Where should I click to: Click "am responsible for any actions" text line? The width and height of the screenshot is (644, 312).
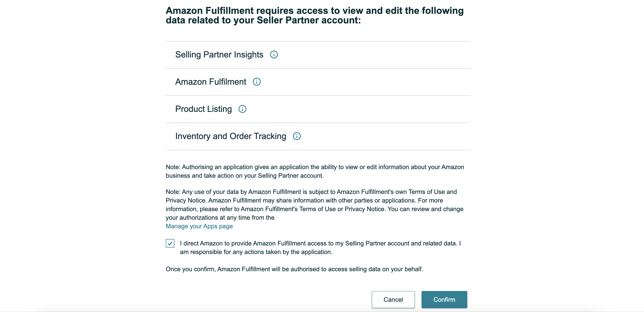click(256, 252)
